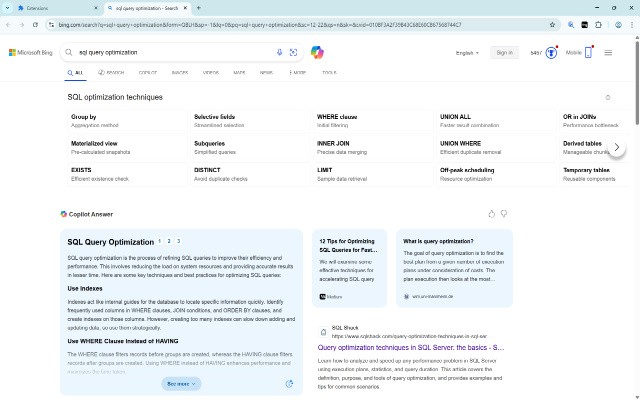
Task: Give thumbs up to Copilot Answer
Action: coord(491,213)
